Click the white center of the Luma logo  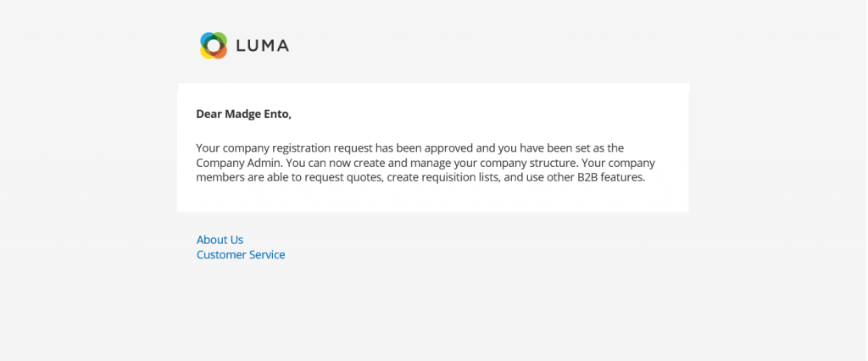(x=214, y=46)
